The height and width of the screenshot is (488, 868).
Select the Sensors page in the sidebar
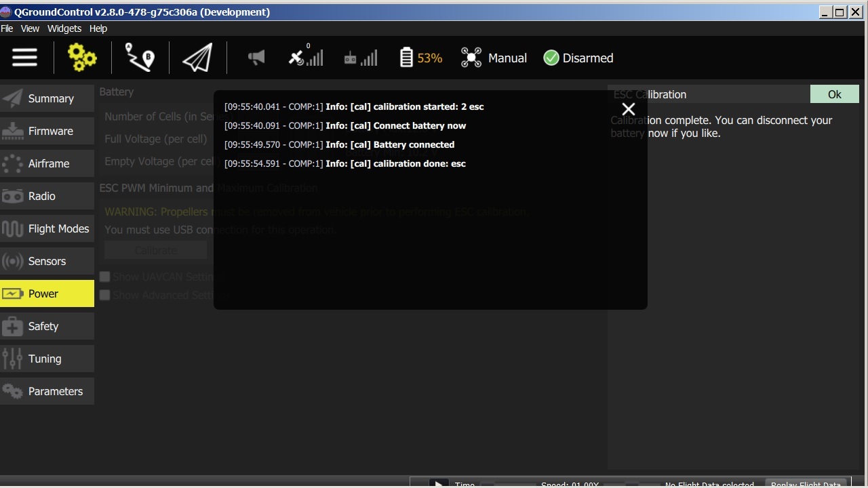(47, 261)
